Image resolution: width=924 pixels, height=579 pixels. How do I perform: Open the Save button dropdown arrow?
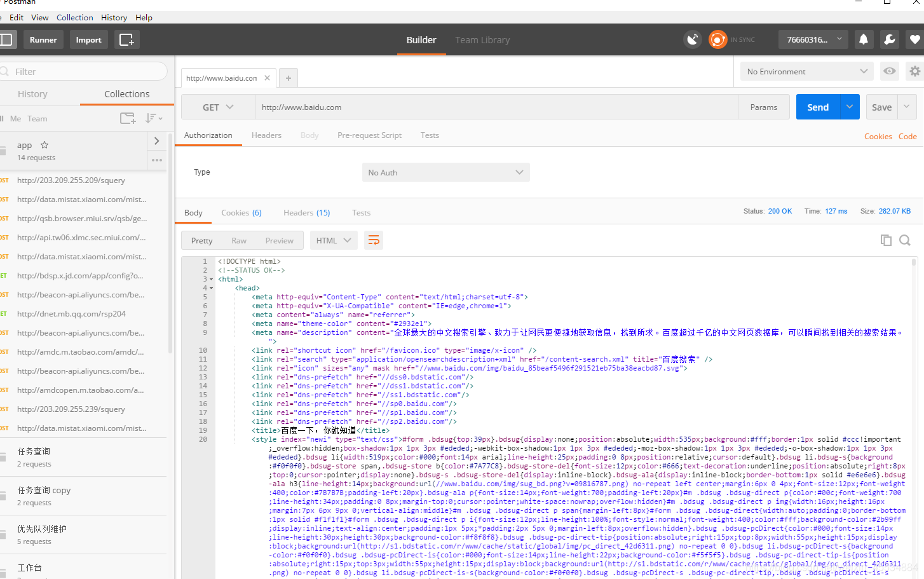click(x=907, y=107)
